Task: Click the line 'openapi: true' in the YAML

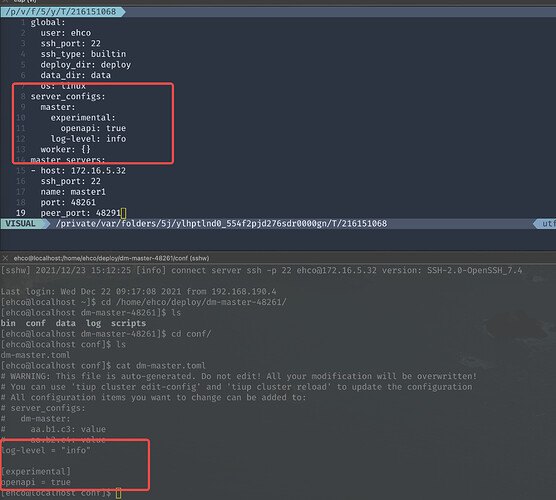Action: click(93, 128)
